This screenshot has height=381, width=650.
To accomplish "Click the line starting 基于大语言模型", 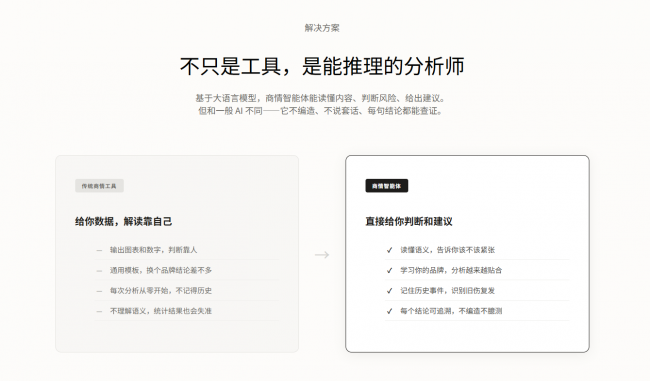I will click(x=320, y=98).
